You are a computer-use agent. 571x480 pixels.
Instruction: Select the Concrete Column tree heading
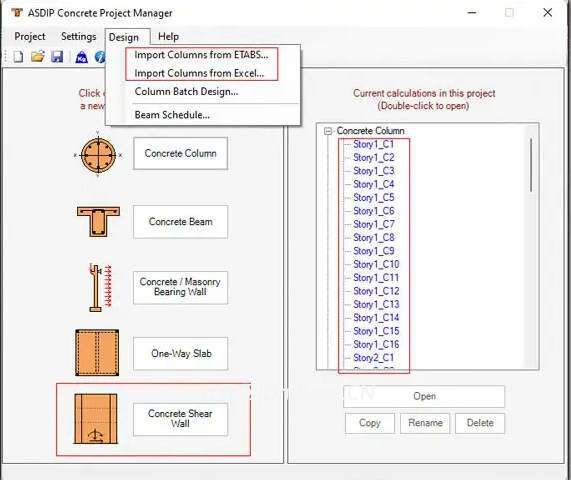tap(370, 131)
